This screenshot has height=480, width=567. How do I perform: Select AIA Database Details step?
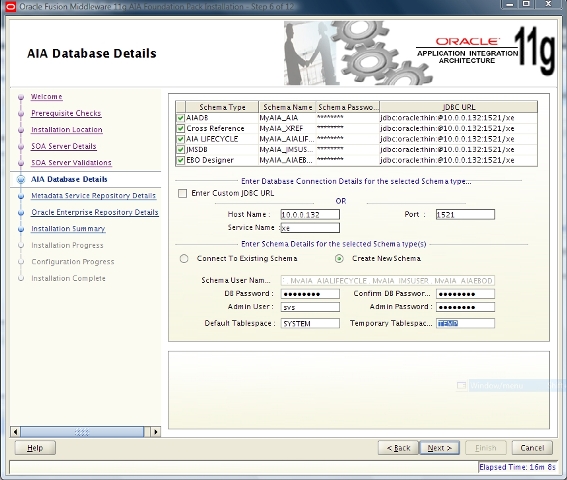(x=69, y=179)
